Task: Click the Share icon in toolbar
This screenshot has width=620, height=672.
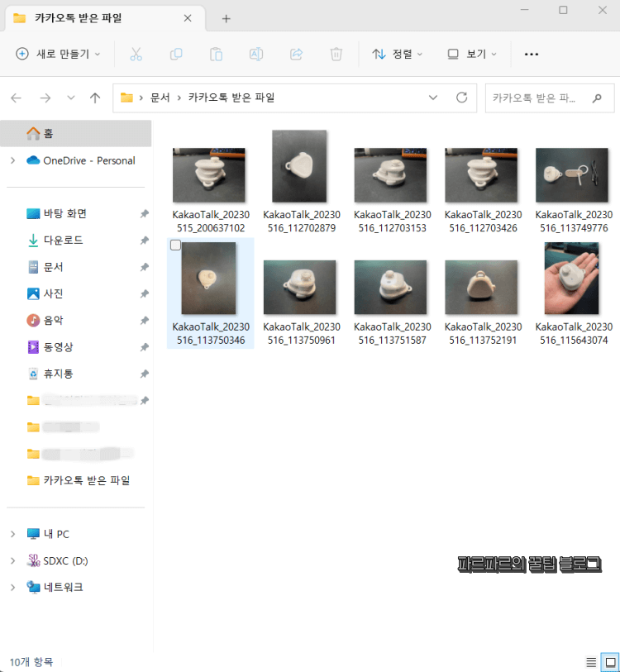Action: click(x=296, y=55)
